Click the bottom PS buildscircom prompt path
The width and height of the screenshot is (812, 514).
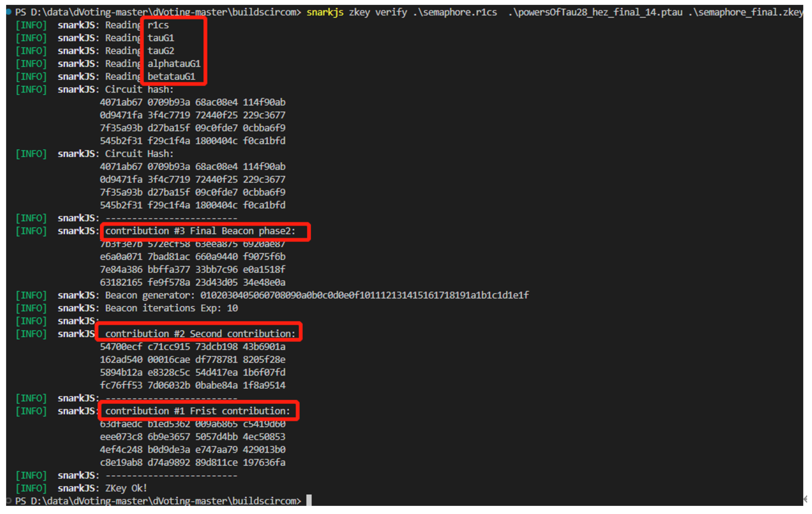click(158, 501)
